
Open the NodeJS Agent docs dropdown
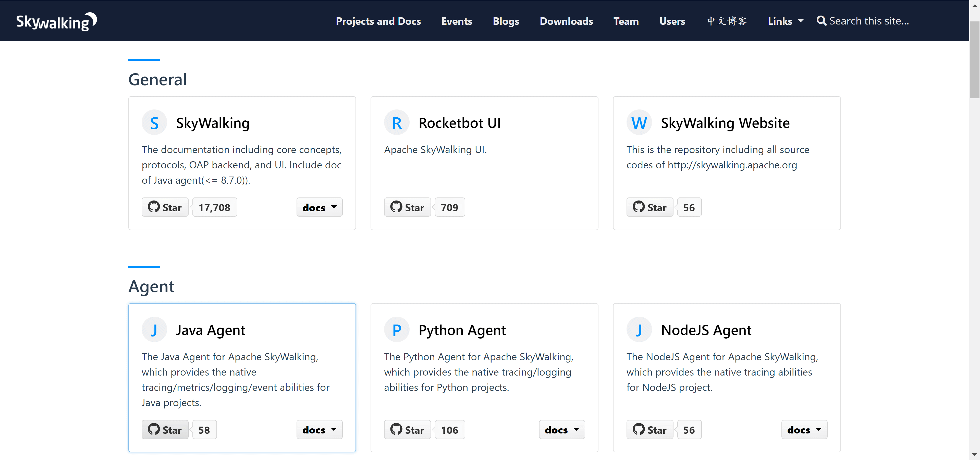coord(804,430)
